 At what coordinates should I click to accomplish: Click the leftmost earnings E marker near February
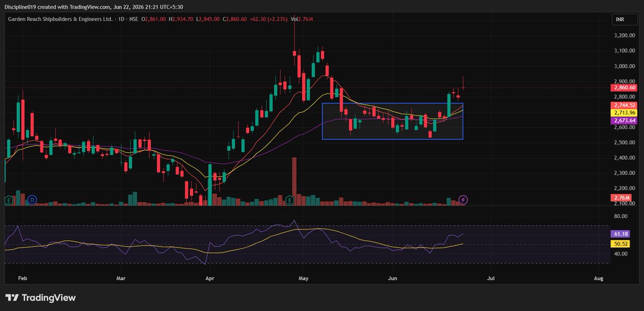click(9, 200)
